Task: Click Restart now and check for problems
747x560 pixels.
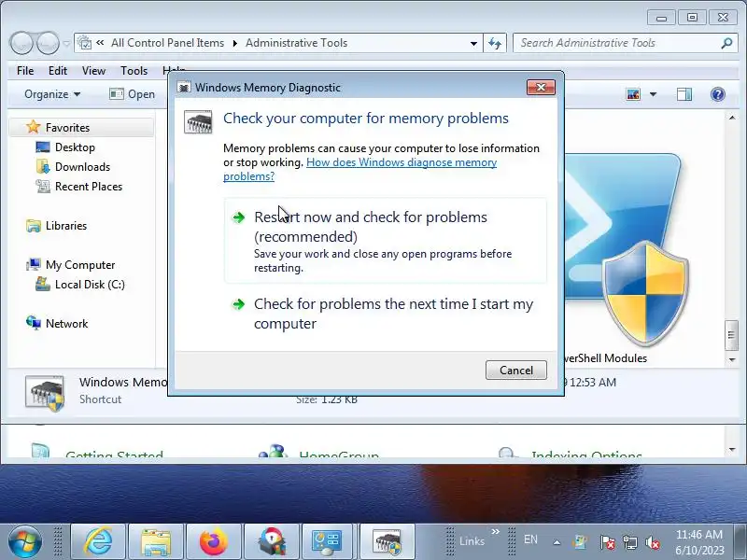Action: 386,241
